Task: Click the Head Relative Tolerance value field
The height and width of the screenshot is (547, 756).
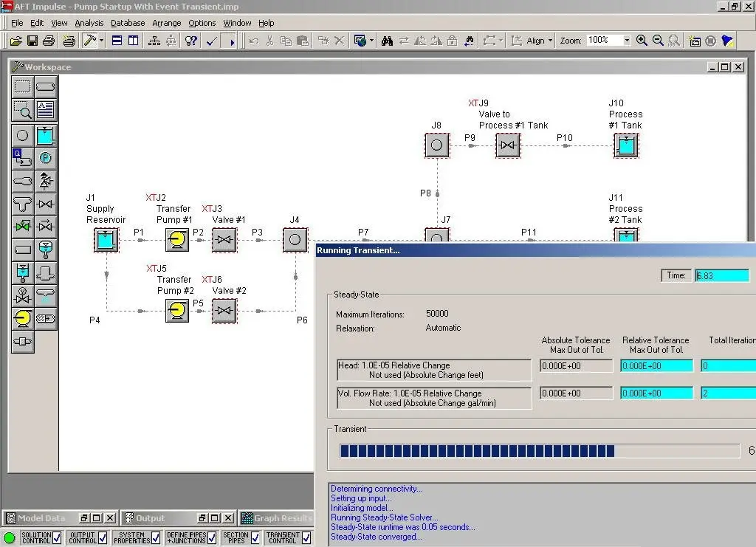Action: pyautogui.click(x=656, y=366)
